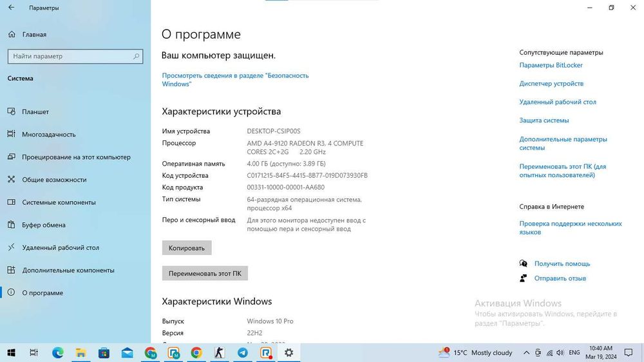
Task: Click the Буфер обмена clipboard icon
Action: pyautogui.click(x=12, y=224)
